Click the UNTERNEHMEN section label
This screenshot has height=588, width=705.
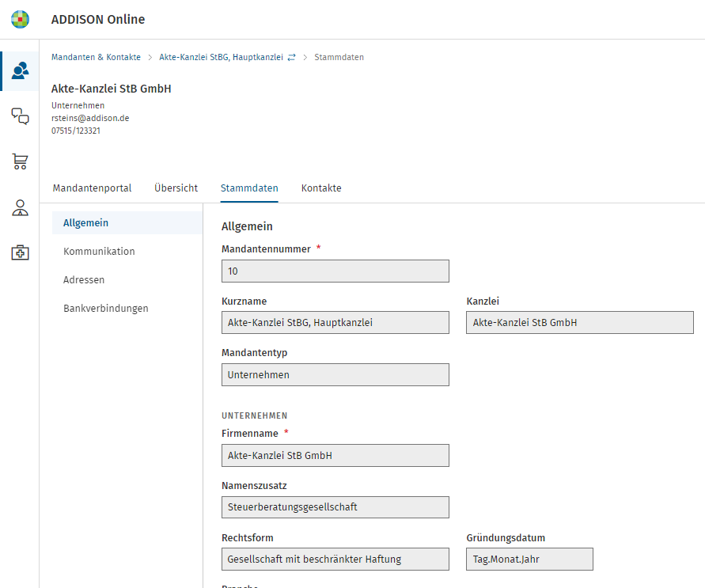tap(255, 415)
